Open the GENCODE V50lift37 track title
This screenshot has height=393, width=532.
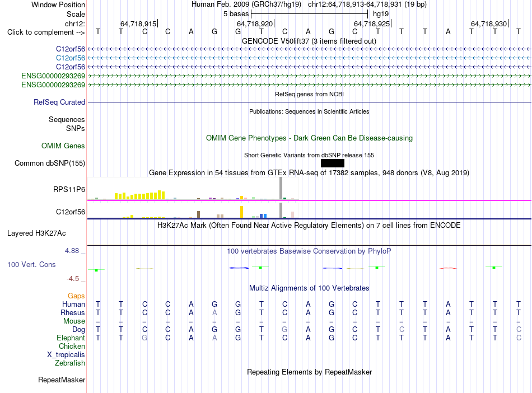(x=309, y=41)
